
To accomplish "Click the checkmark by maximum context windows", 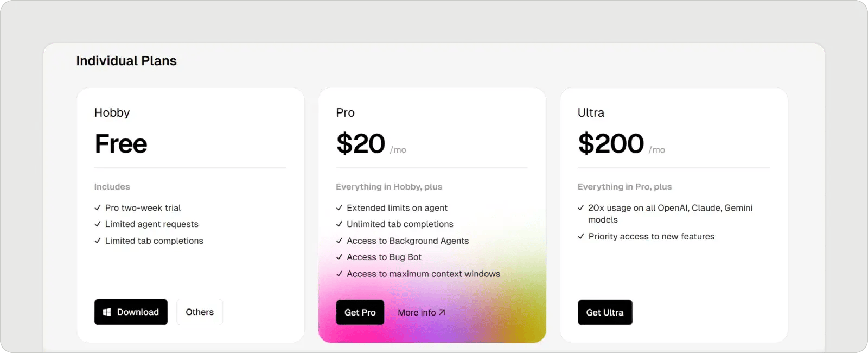I will 339,274.
